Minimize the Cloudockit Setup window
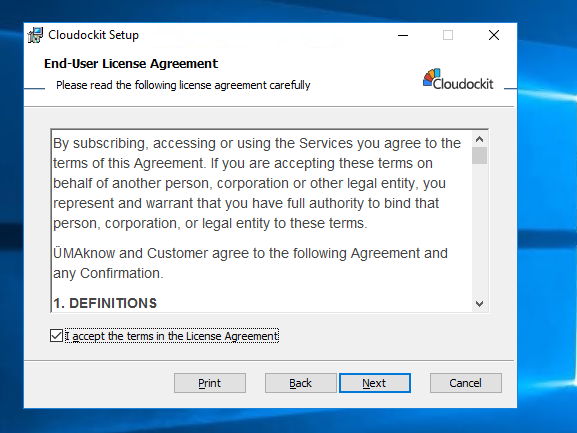Screen dimensions: 577x433 tap(403, 35)
